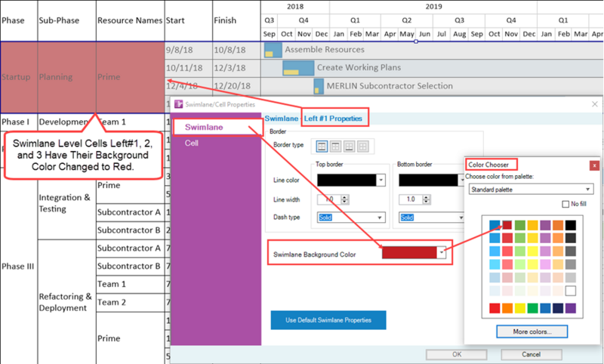
Task: Click the MERLIN Subcontractor Selection task bar
Action: [319, 86]
